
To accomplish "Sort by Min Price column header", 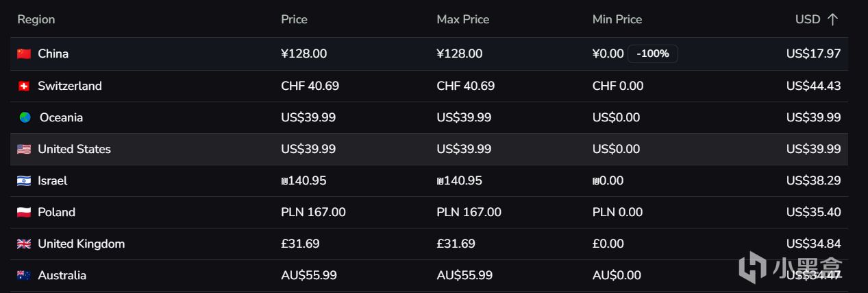I will [x=617, y=19].
